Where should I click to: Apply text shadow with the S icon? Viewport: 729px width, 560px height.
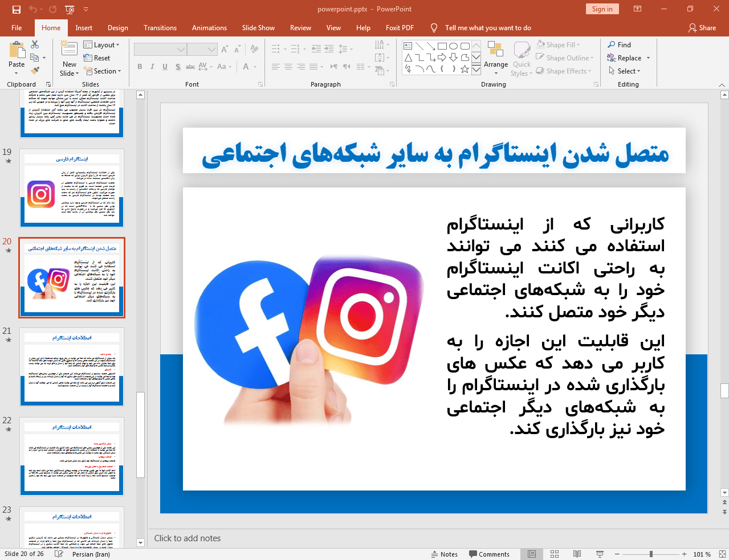pos(178,67)
